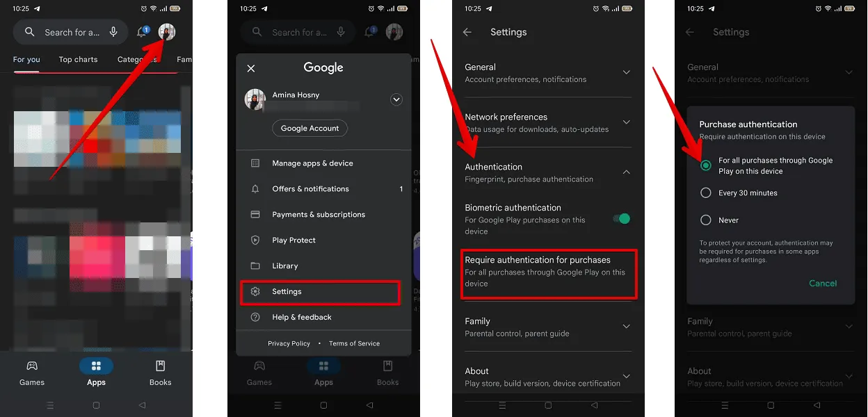The height and width of the screenshot is (417, 868).
Task: Toggle Biometric authentication switch
Action: point(621,219)
